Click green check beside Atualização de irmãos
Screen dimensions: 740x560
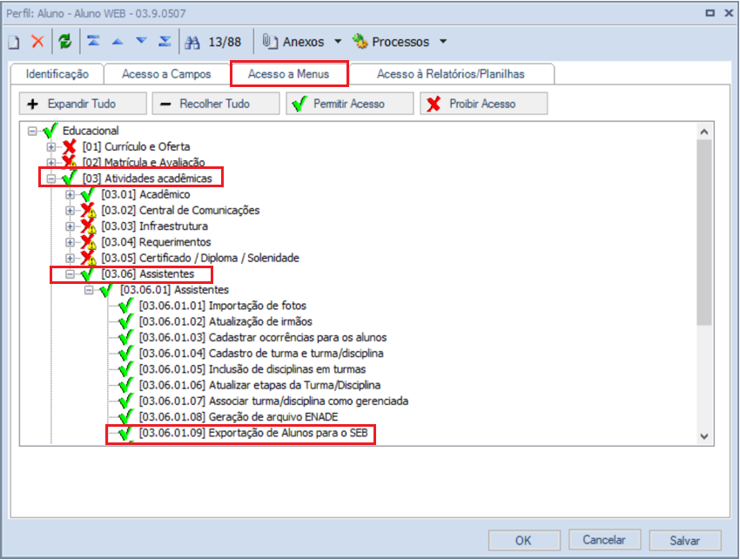[x=126, y=321]
